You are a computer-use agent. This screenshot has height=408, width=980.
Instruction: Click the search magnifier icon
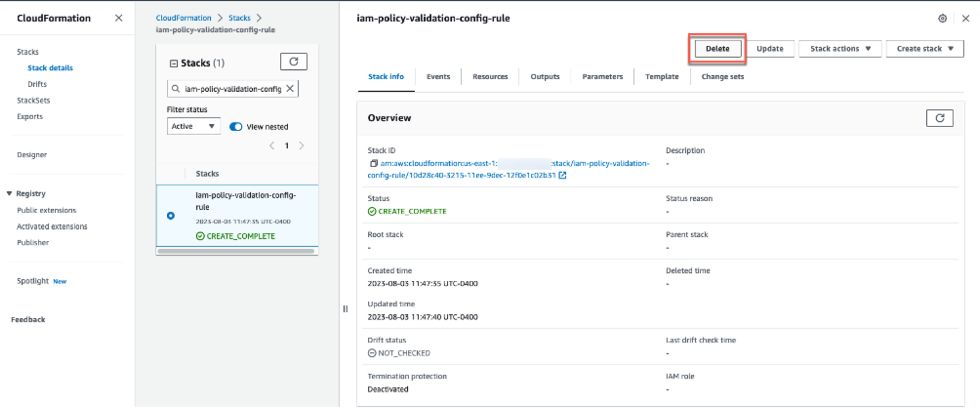(x=175, y=88)
